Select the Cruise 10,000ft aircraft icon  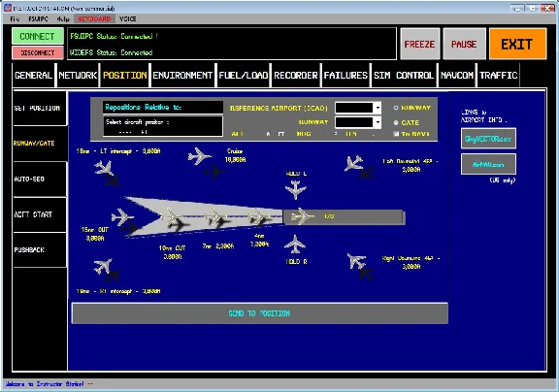199,156
